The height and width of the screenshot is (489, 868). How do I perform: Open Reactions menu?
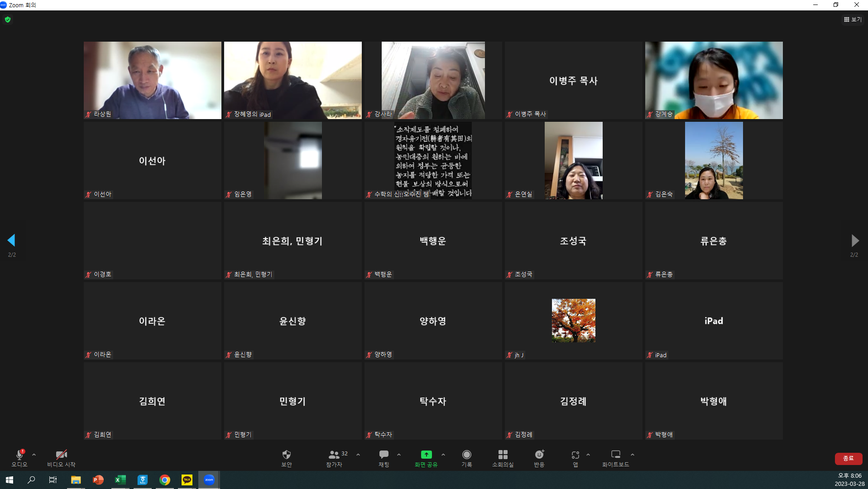(539, 458)
